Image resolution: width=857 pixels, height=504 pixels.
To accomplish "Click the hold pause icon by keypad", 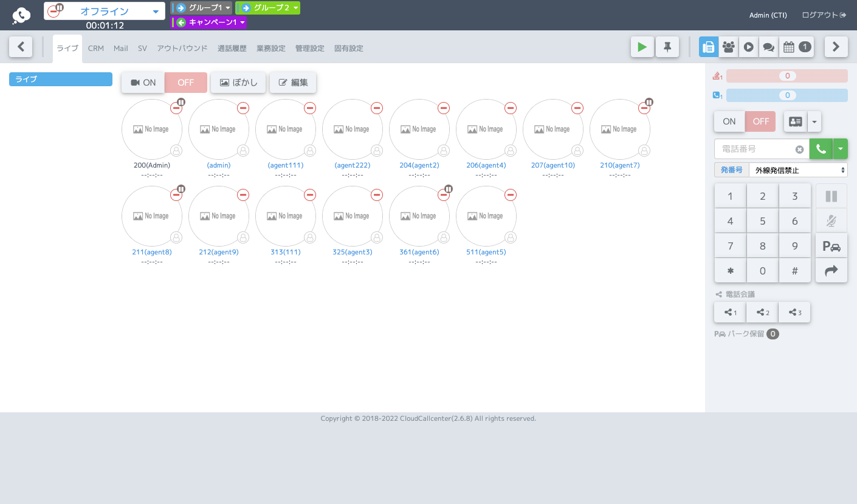I will 831,196.
